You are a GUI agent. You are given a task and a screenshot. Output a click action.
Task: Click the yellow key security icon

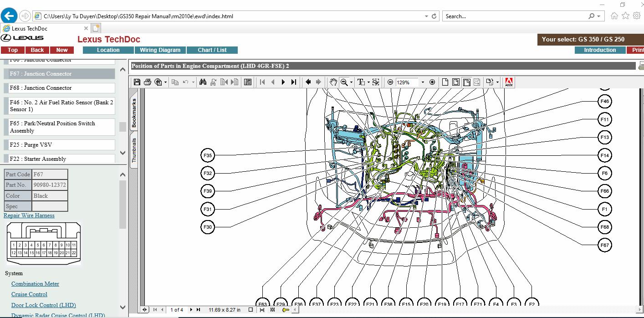(x=286, y=310)
